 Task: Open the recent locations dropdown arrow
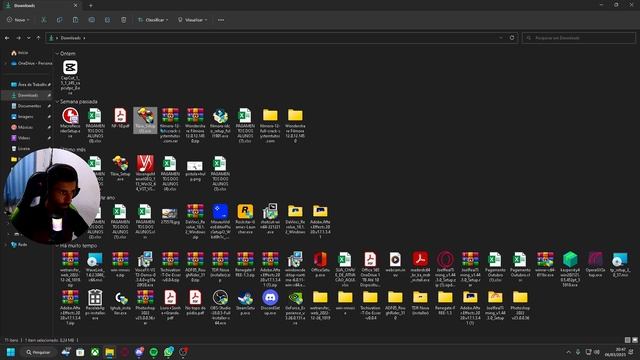pos(29,38)
